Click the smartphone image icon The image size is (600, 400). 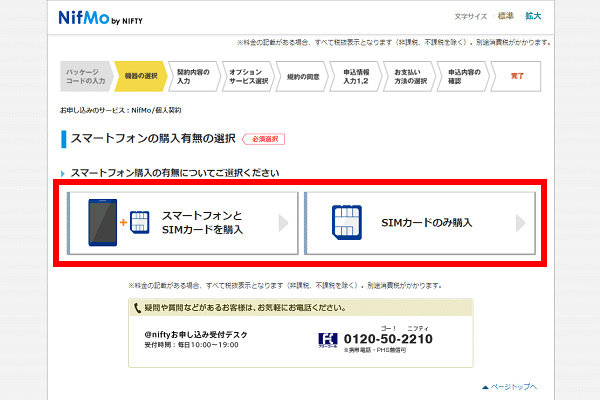tap(103, 222)
